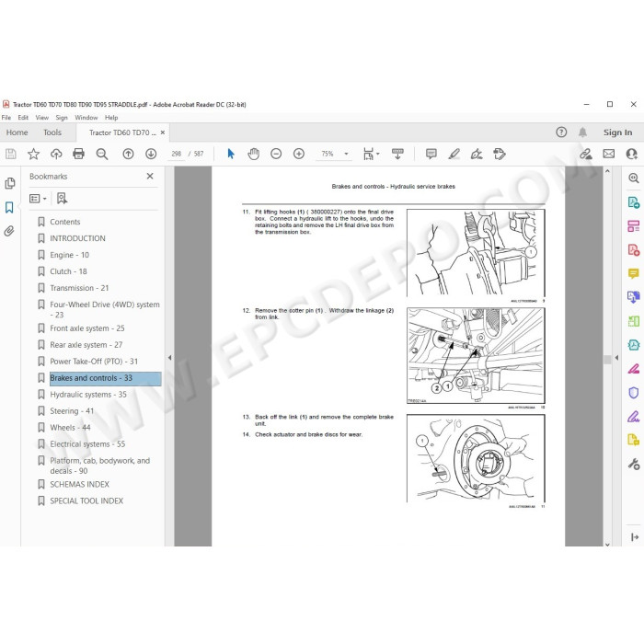
Task: Open SPECIAL TOOL INDEX bookmark
Action: coord(86,501)
